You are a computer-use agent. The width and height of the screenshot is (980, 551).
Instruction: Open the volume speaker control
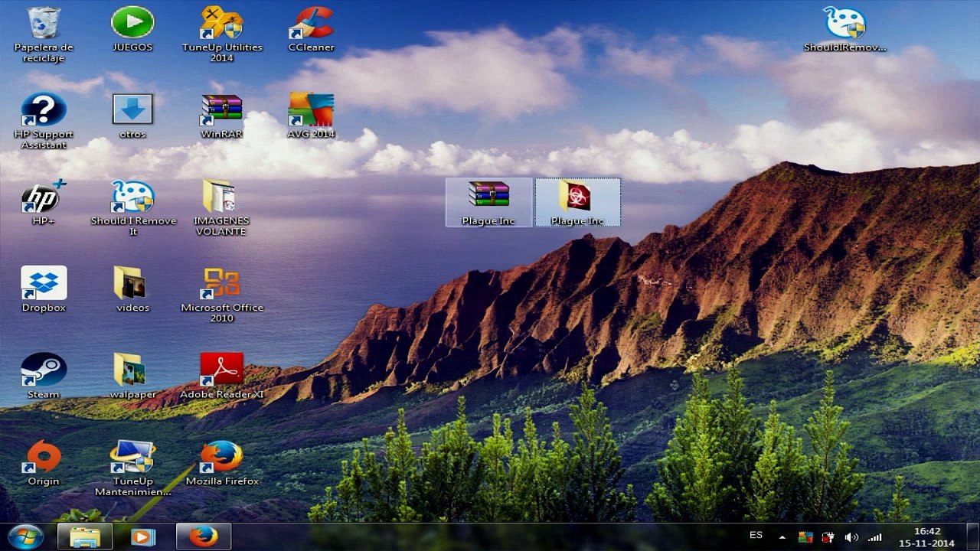(x=851, y=537)
